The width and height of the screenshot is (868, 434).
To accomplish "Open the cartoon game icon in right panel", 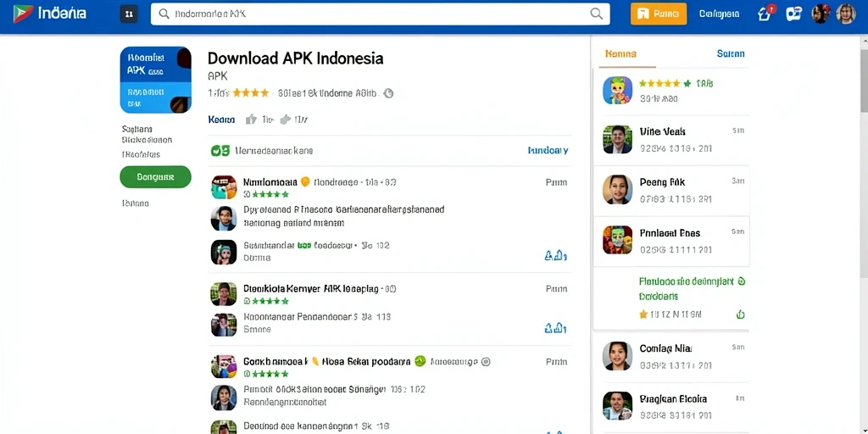I will (x=617, y=90).
